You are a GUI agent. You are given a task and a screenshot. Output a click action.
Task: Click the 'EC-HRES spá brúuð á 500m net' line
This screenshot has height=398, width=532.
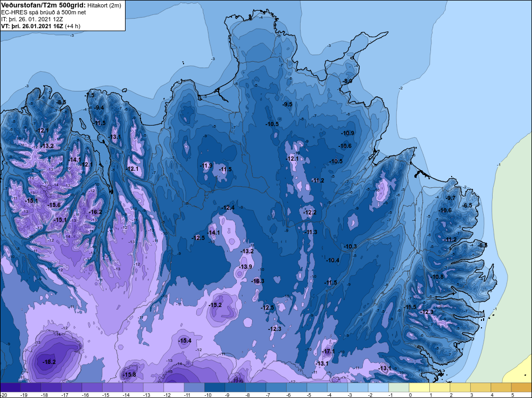click(x=44, y=12)
